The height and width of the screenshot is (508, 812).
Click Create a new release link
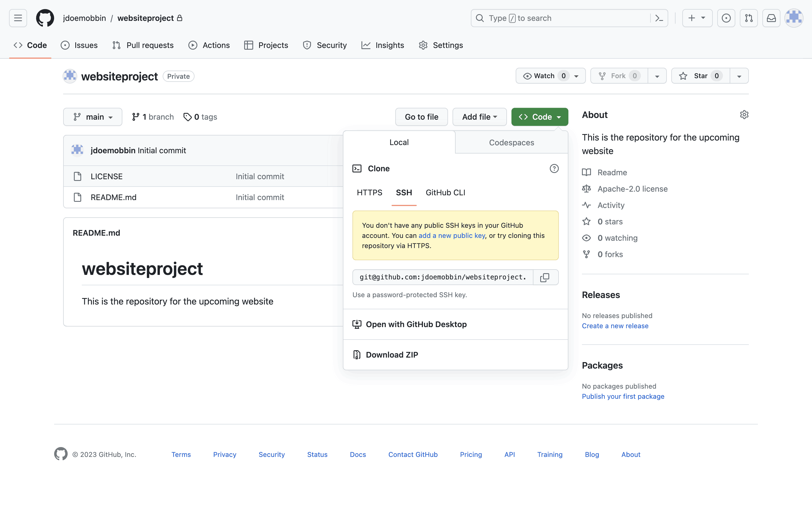[615, 326]
